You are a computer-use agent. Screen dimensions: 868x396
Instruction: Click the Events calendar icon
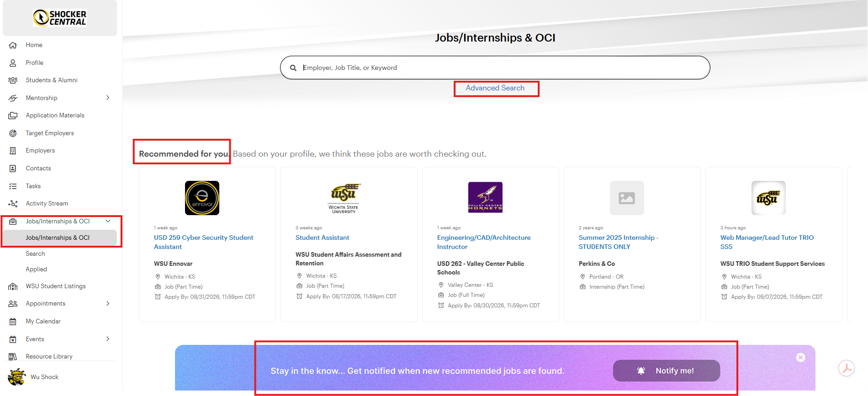[x=13, y=339]
